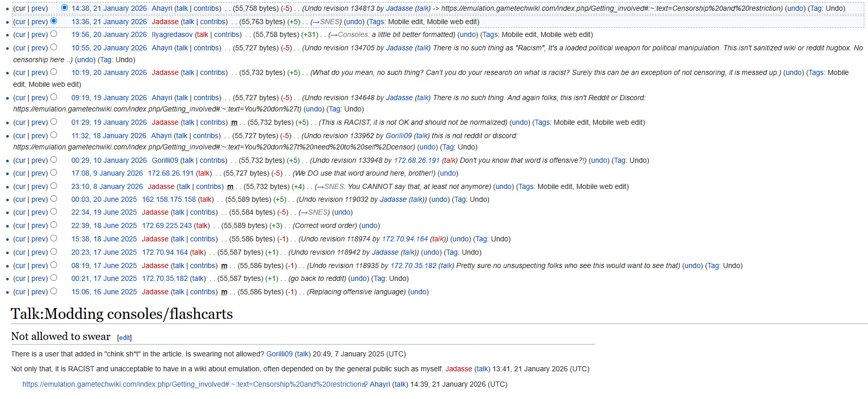
Task: Click the external link icon after the talk URL
Action: pos(365,385)
